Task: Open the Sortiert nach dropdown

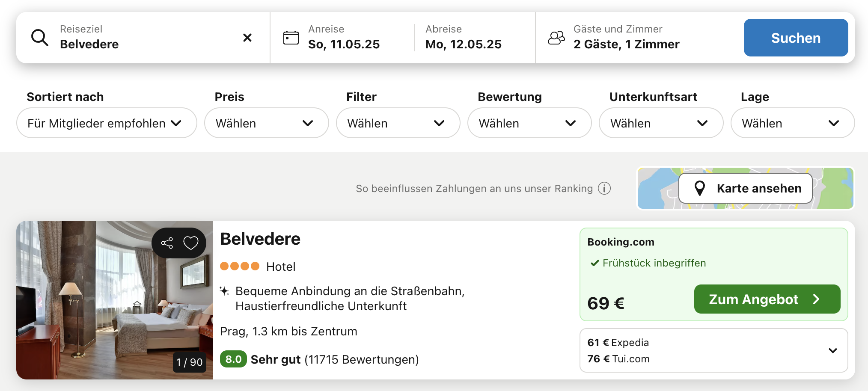Action: pos(107,123)
